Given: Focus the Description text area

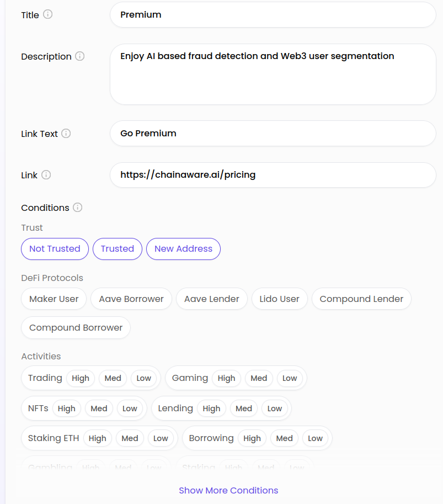Looking at the screenshot, I should click(273, 75).
